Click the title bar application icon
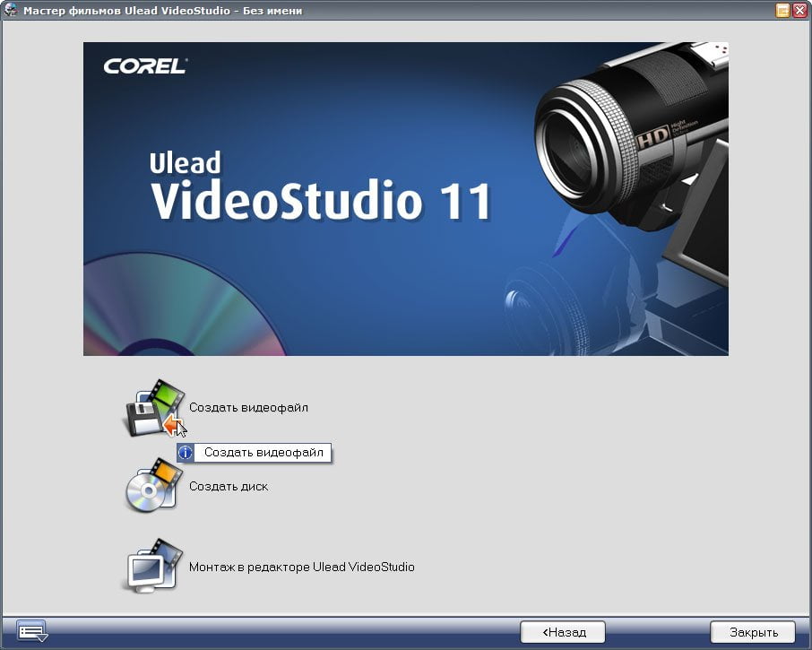 (11, 10)
